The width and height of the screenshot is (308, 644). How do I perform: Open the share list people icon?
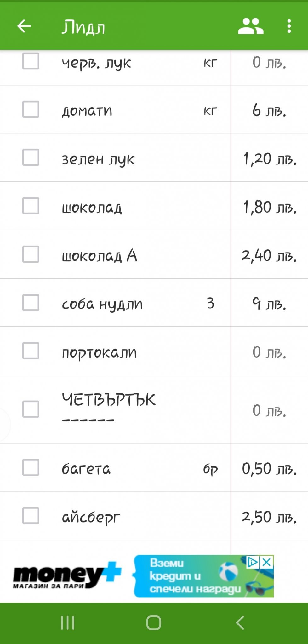[x=250, y=26]
